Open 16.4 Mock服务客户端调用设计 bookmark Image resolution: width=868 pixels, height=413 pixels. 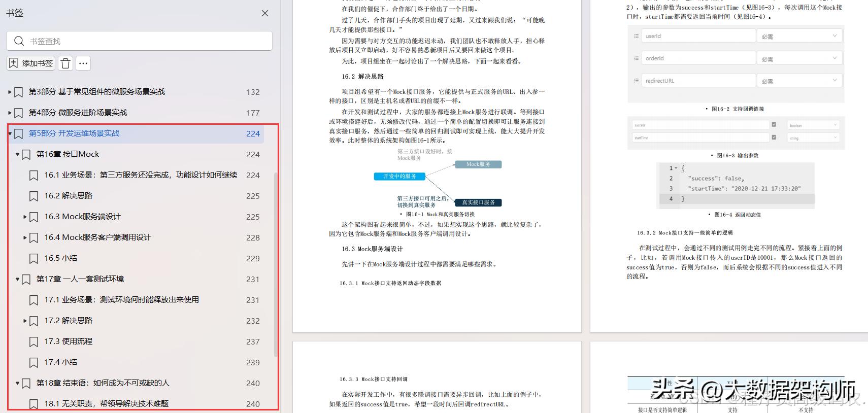97,237
